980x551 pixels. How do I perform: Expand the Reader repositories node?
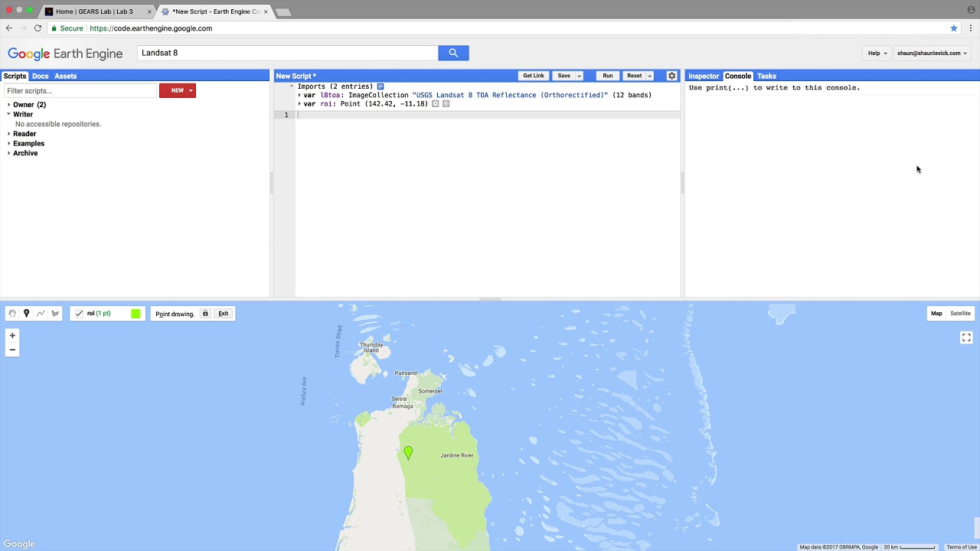[x=9, y=134]
